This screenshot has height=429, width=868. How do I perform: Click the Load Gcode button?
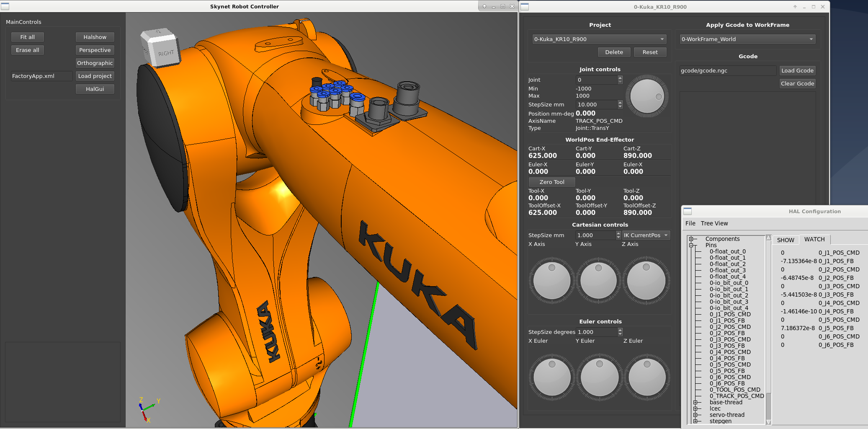[x=798, y=70]
